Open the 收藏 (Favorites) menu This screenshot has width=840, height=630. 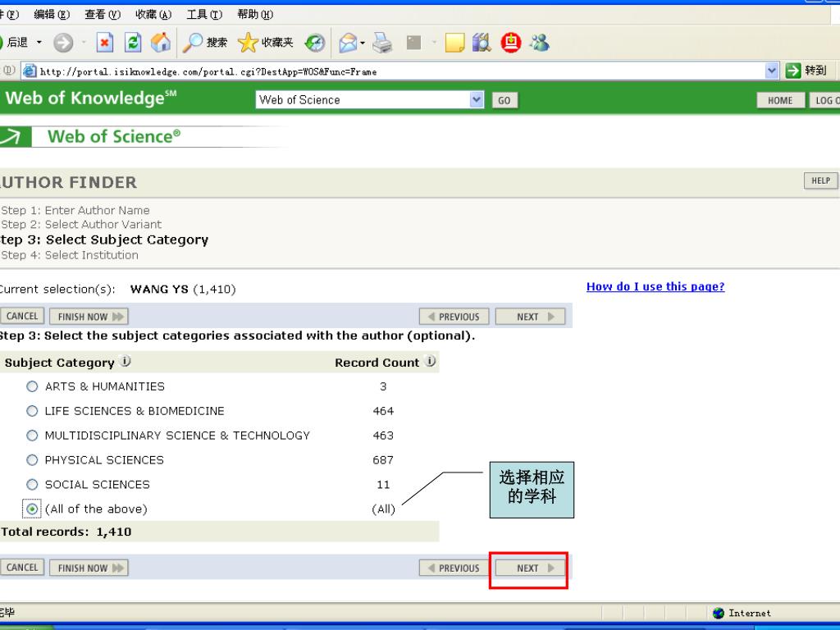153,15
